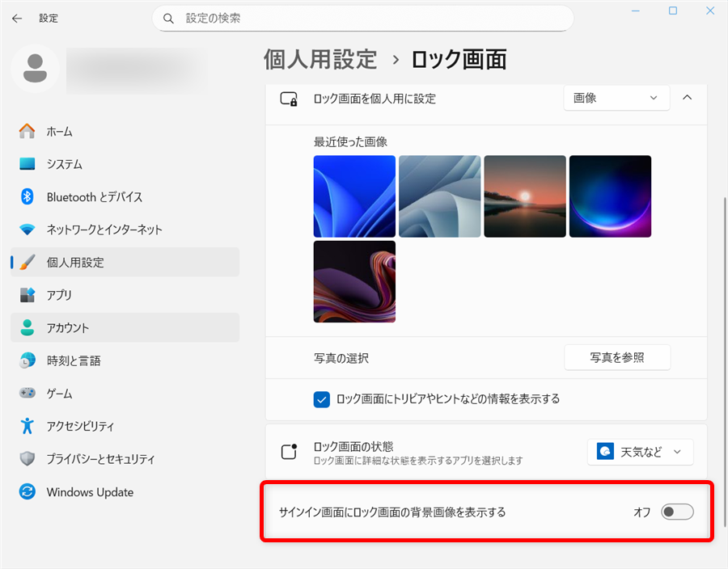Open the 画像 dropdown menu
This screenshot has height=569, width=728.
[616, 97]
